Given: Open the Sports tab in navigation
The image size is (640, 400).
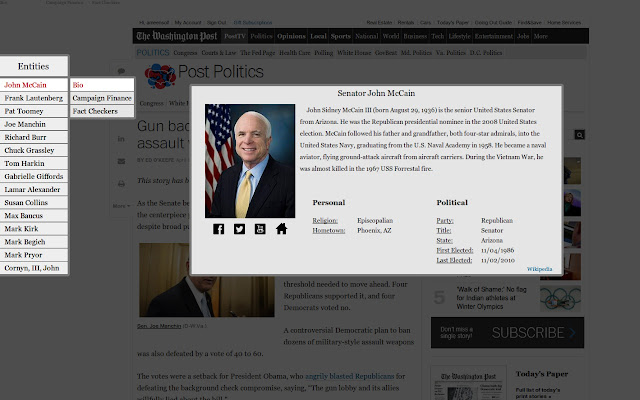Looking at the screenshot, I should pyautogui.click(x=340, y=36).
